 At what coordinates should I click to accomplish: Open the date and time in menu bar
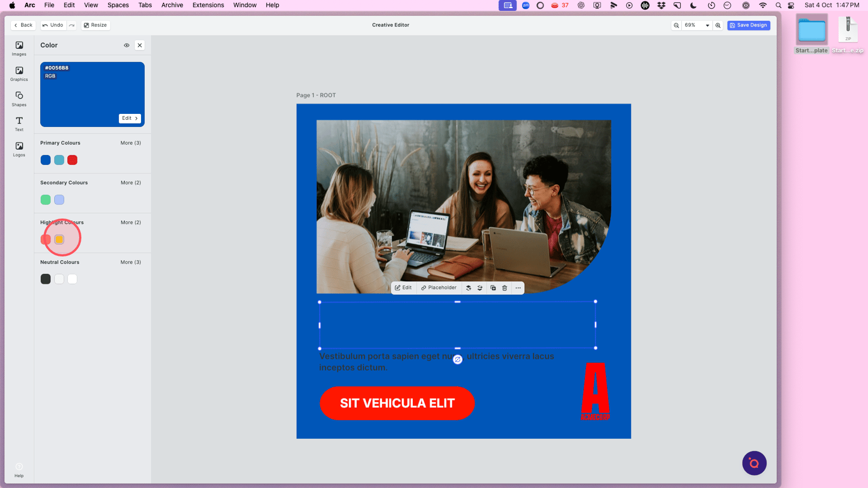pyautogui.click(x=832, y=5)
